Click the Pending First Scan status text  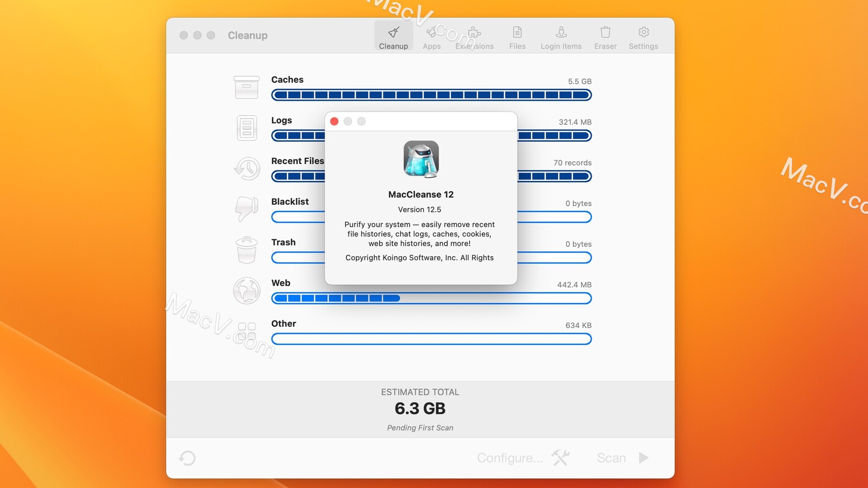click(x=420, y=428)
